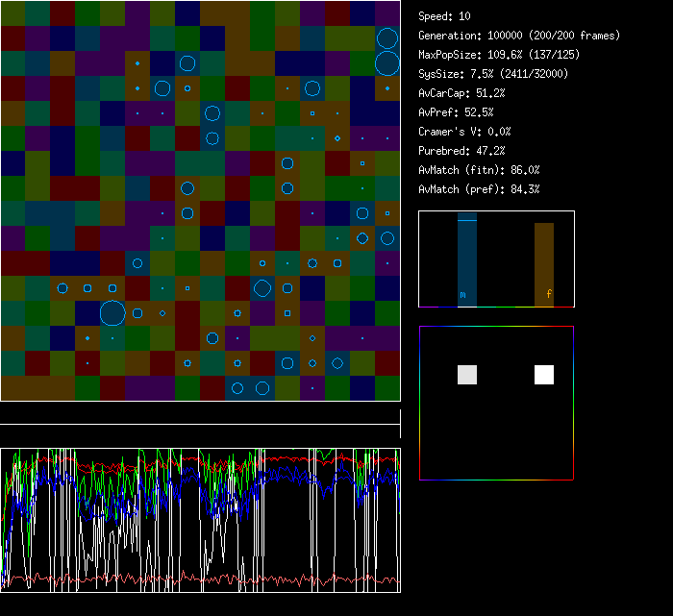This screenshot has width=673, height=616.
Task: Click the AvMatch (fitn) statistic
Action: click(480, 170)
